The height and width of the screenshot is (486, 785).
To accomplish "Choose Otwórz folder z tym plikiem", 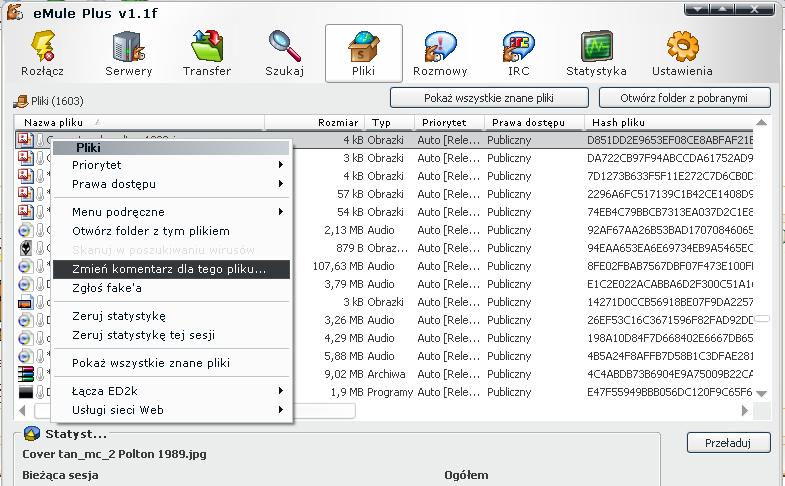I will [x=171, y=231].
